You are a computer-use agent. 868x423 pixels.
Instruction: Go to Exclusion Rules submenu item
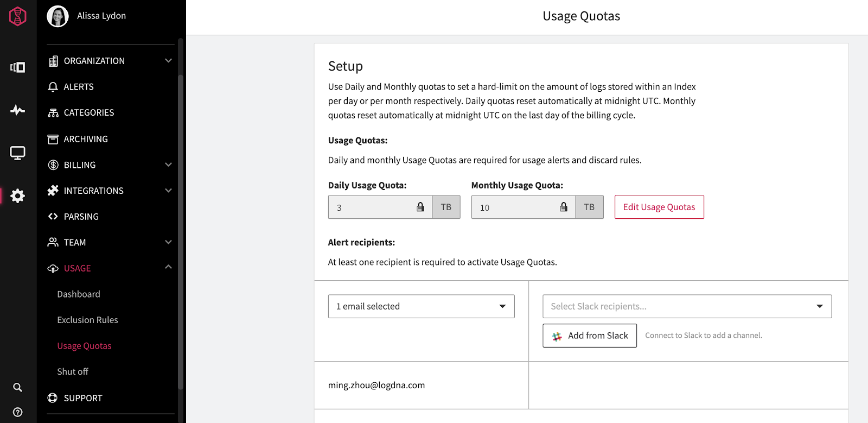pyautogui.click(x=87, y=320)
